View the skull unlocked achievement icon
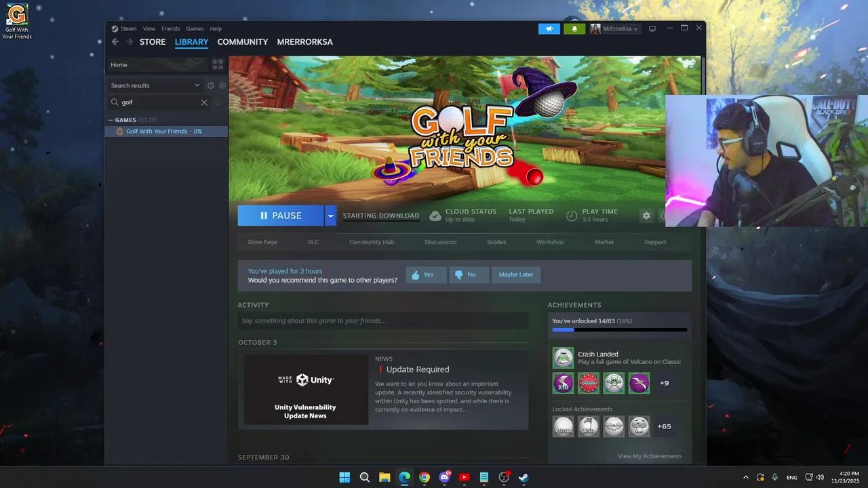The image size is (868, 488). [x=614, y=383]
